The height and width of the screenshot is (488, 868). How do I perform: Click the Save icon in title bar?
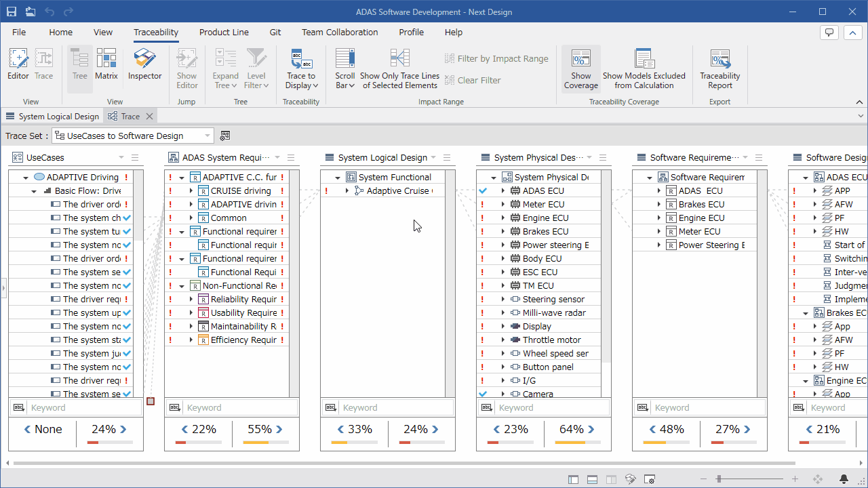(x=12, y=12)
